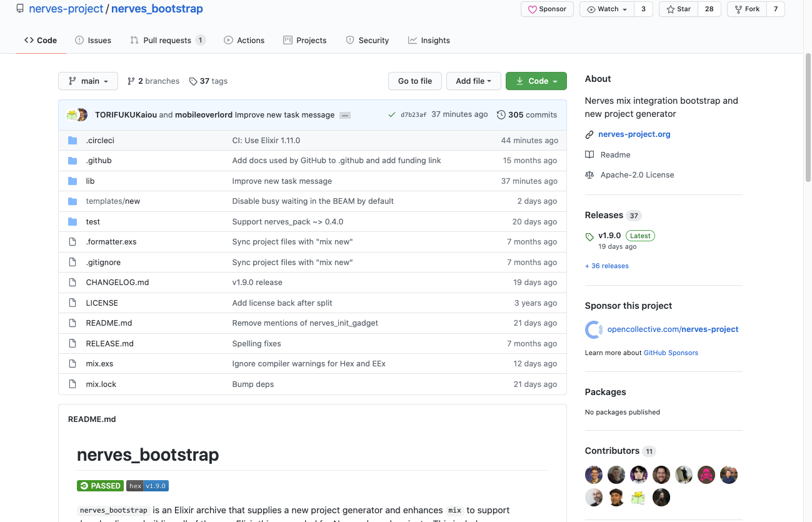Viewport: 812px width, 522px height.
Task: Open the README.md file
Action: pyautogui.click(x=109, y=323)
